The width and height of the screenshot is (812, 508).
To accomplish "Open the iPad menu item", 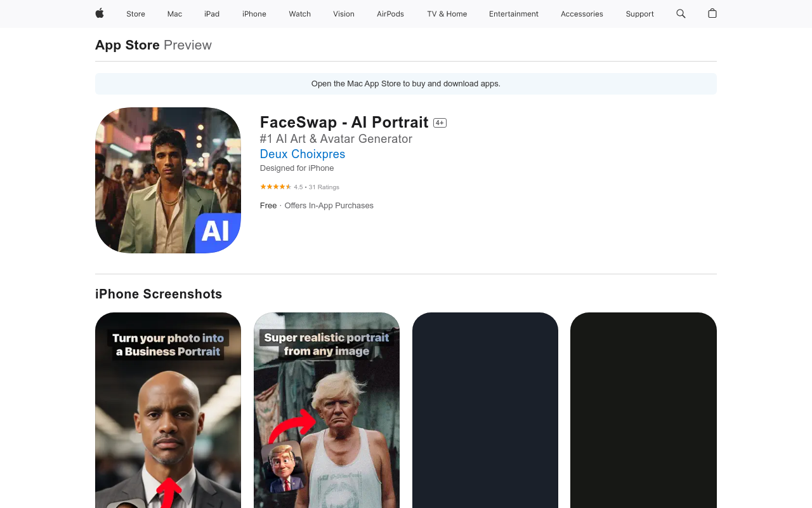I will click(212, 14).
